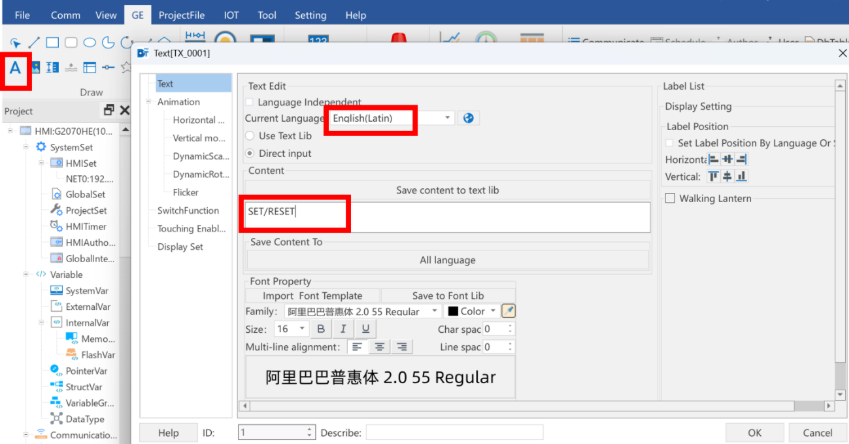This screenshot has width=849, height=444.
Task: Click the slider-line draw tool icon
Action: pyautogui.click(x=108, y=68)
